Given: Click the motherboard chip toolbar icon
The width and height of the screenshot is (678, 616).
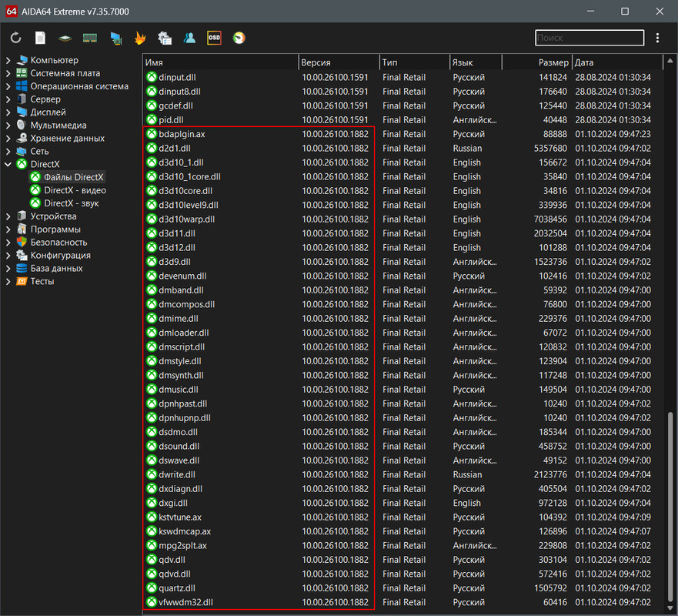Looking at the screenshot, I should (x=65, y=38).
